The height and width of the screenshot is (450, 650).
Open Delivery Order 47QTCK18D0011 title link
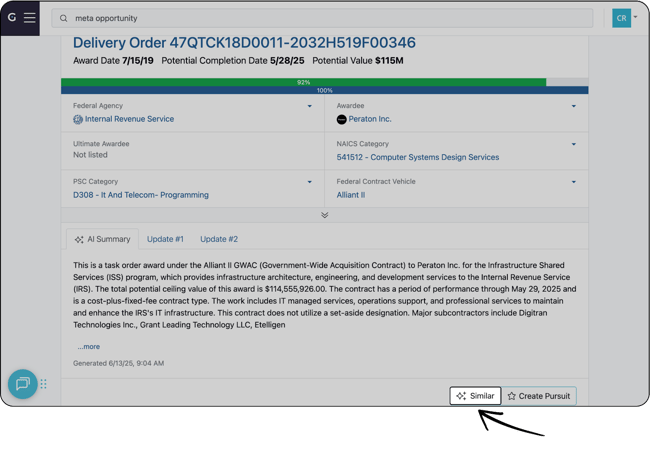[244, 43]
